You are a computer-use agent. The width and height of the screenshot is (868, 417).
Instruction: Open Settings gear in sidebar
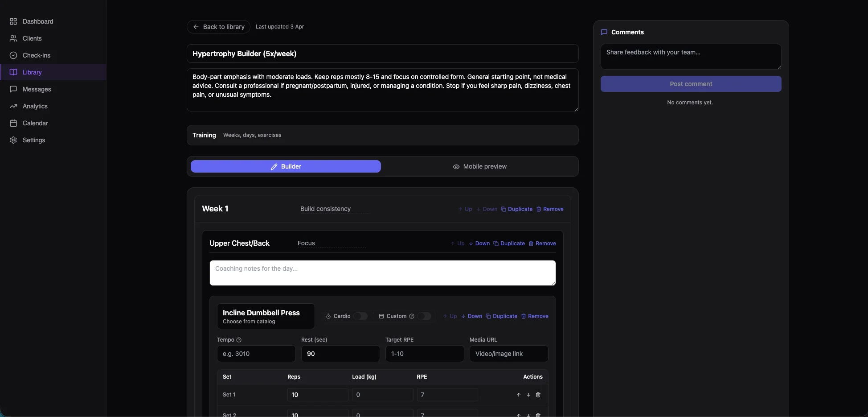[13, 140]
